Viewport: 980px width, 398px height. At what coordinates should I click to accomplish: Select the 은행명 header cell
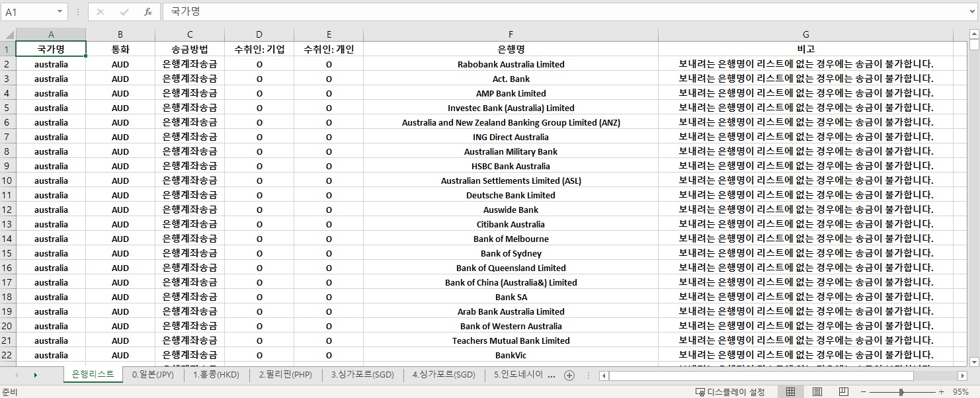511,49
